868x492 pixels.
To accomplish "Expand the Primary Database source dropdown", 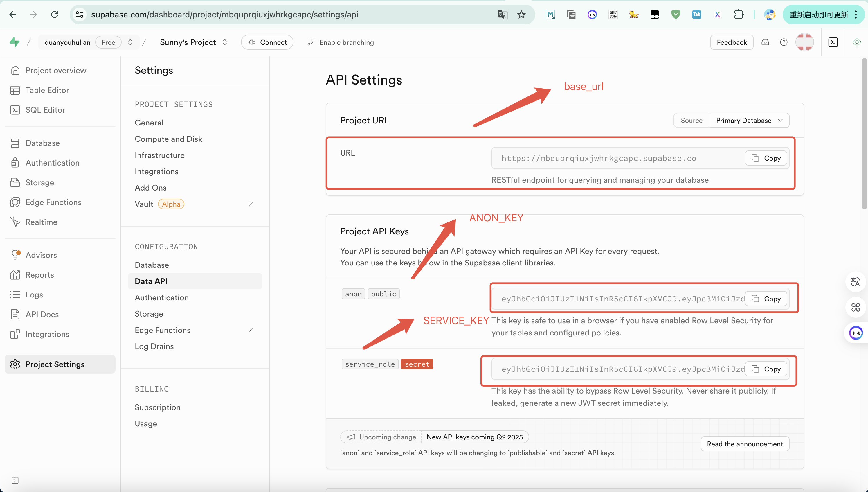I will click(x=749, y=121).
